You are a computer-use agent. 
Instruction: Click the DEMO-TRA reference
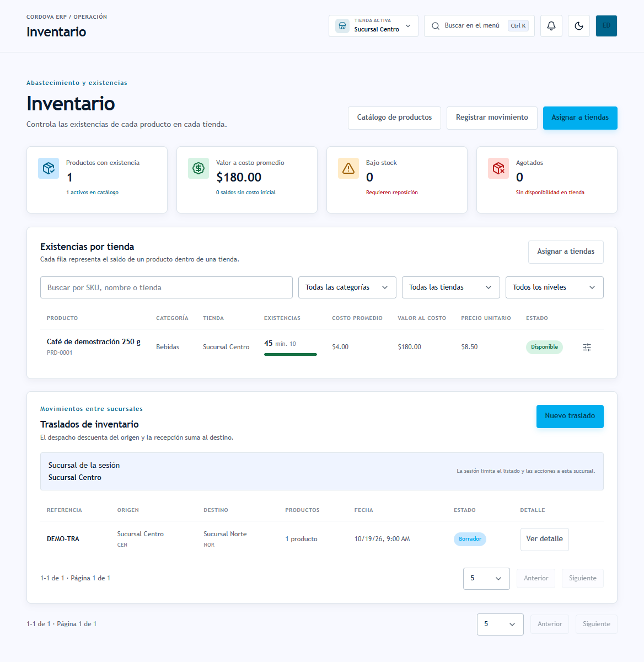(63, 539)
